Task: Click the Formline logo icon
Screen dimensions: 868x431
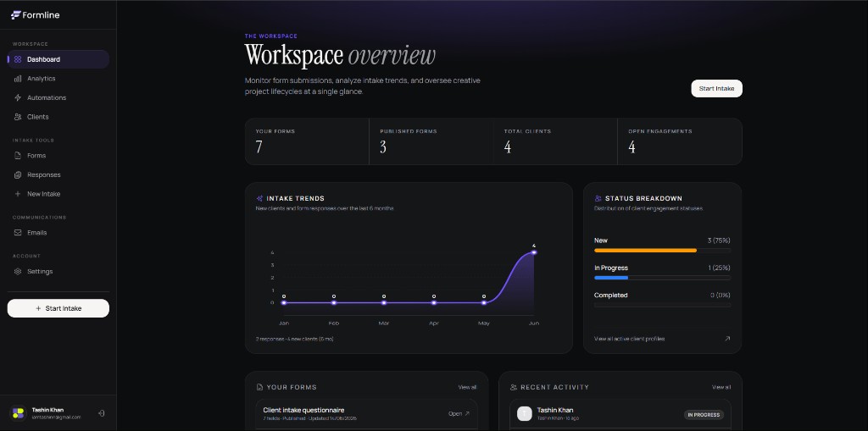Action: [x=15, y=15]
